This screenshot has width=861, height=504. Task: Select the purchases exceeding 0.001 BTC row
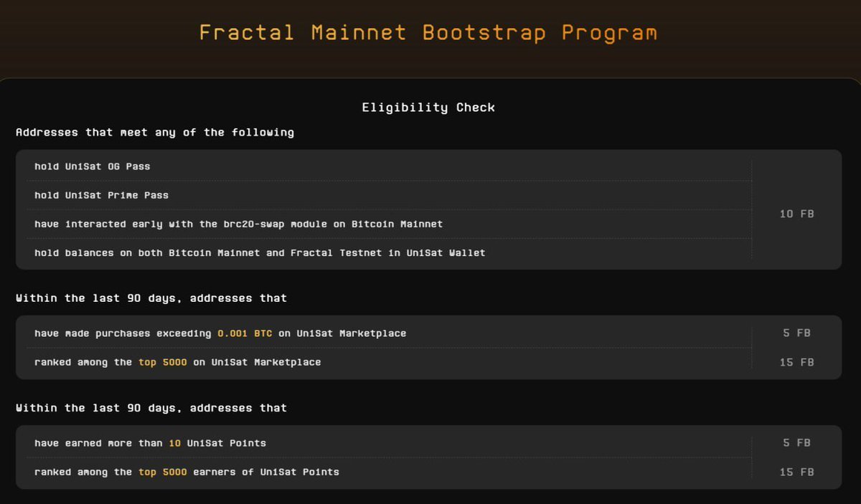[220, 333]
